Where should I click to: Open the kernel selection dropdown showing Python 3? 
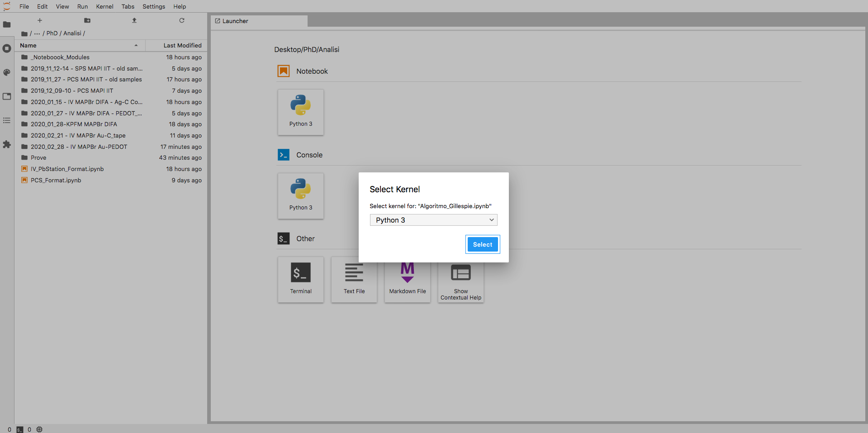433,220
